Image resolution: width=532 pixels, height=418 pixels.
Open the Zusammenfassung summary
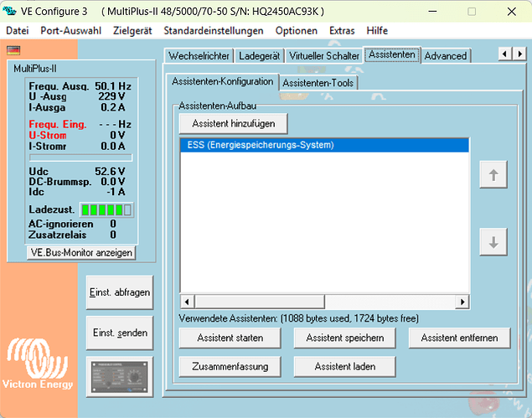coord(230,366)
